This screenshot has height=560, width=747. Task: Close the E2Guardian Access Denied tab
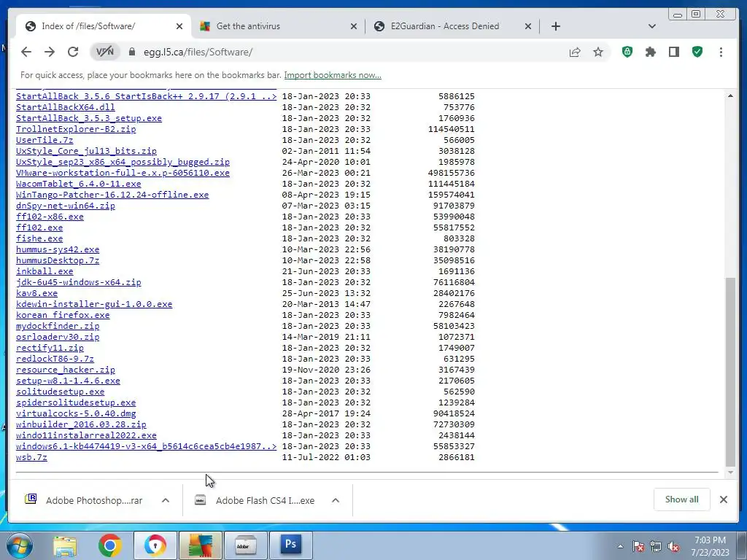(x=528, y=27)
